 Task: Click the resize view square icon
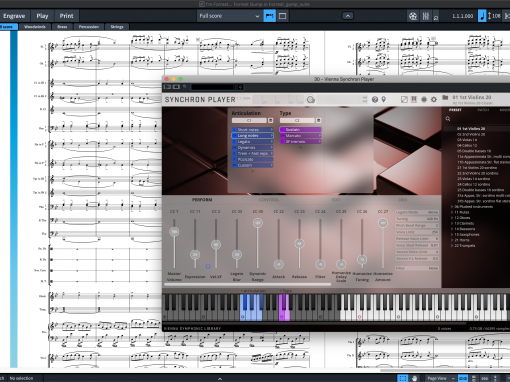click(404, 100)
